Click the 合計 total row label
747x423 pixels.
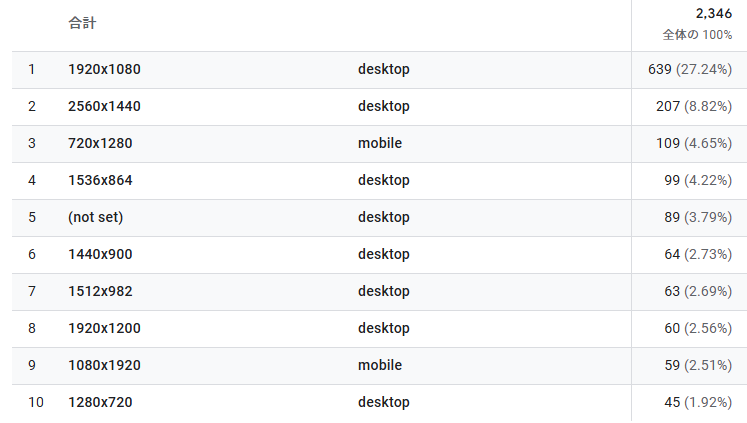pos(82,23)
